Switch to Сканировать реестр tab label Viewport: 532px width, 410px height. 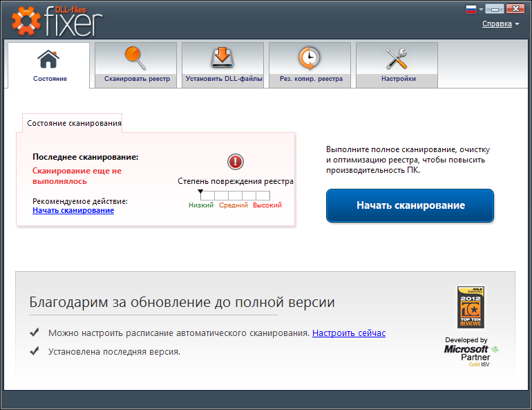point(137,79)
